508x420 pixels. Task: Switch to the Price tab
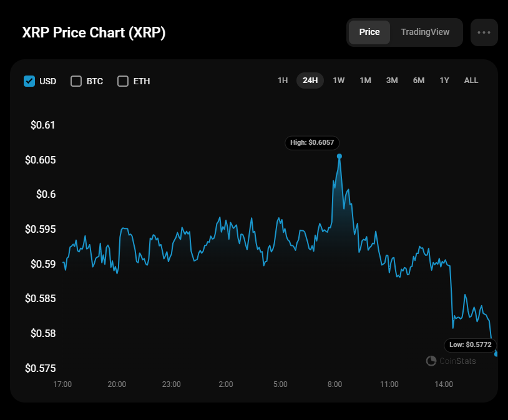click(x=369, y=32)
